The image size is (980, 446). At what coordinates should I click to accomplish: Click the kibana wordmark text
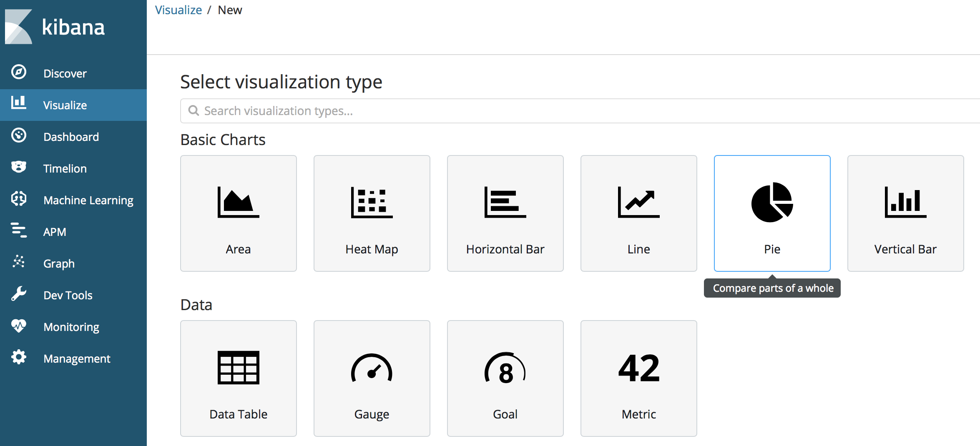pos(73,27)
